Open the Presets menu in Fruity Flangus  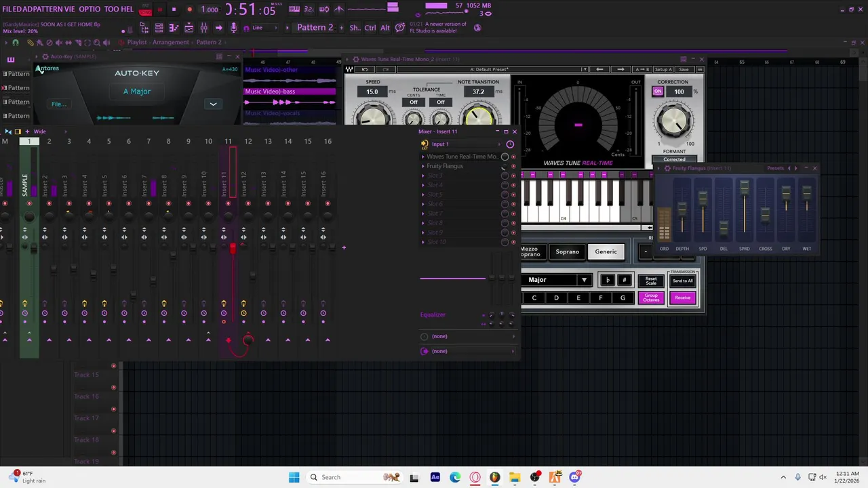click(x=776, y=168)
